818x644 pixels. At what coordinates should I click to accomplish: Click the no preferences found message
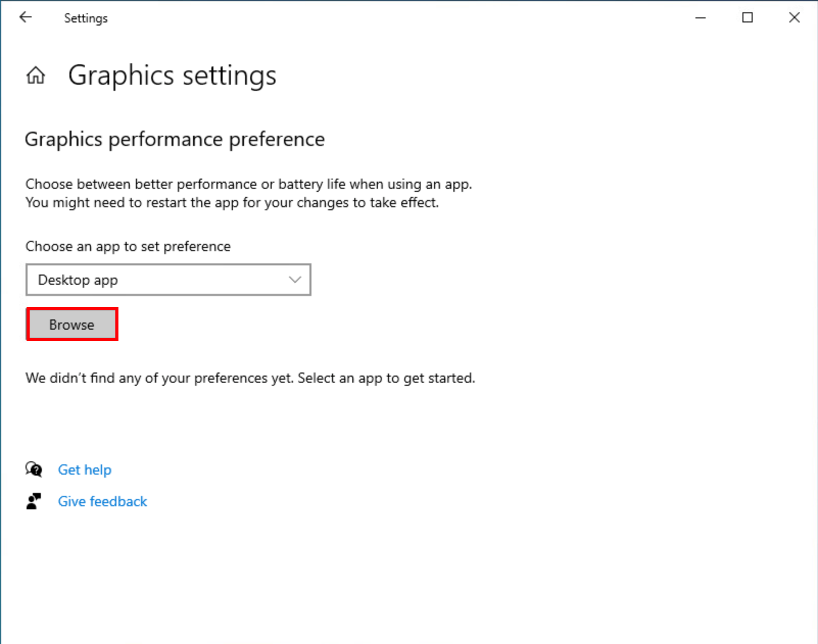pyautogui.click(x=250, y=378)
